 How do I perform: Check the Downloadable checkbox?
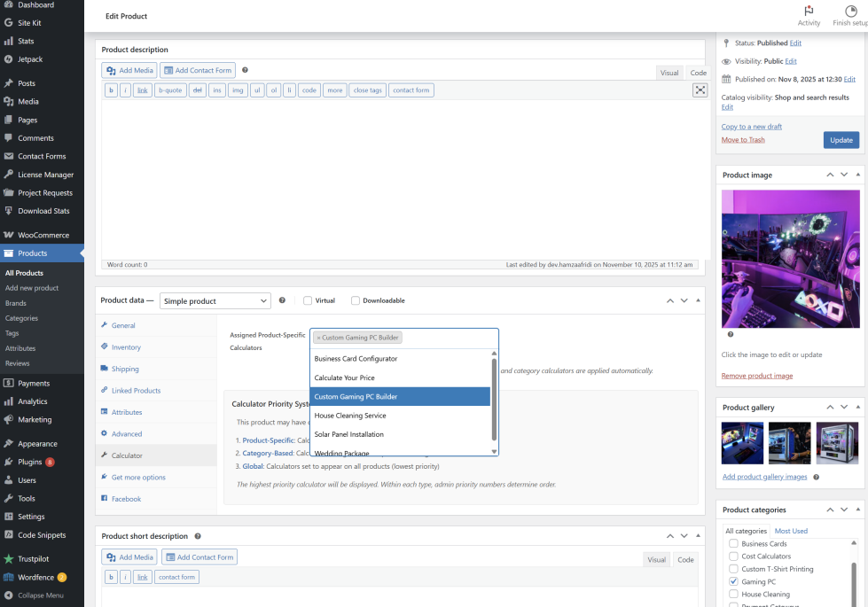point(356,300)
